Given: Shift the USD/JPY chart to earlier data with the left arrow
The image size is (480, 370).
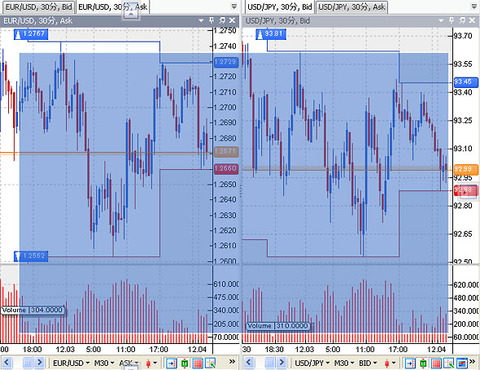Looking at the screenshot, I should (x=248, y=362).
